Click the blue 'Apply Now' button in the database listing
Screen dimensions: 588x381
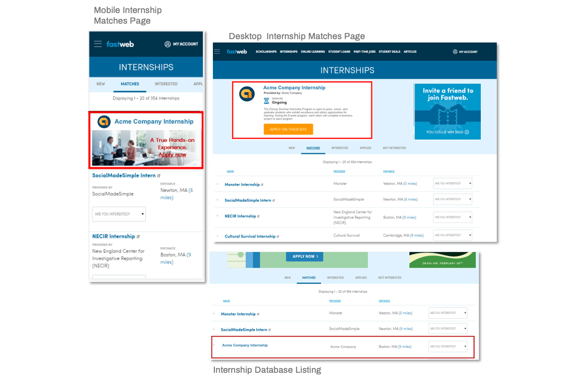[x=305, y=256]
